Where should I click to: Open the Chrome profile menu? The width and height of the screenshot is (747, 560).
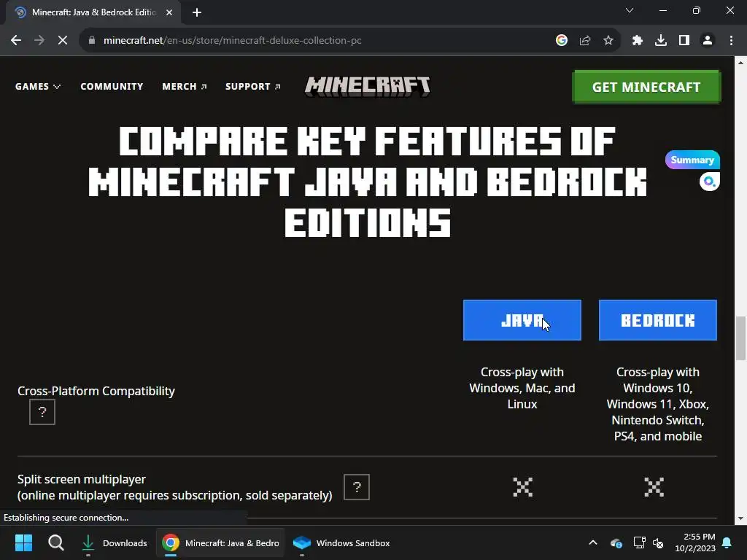click(708, 41)
